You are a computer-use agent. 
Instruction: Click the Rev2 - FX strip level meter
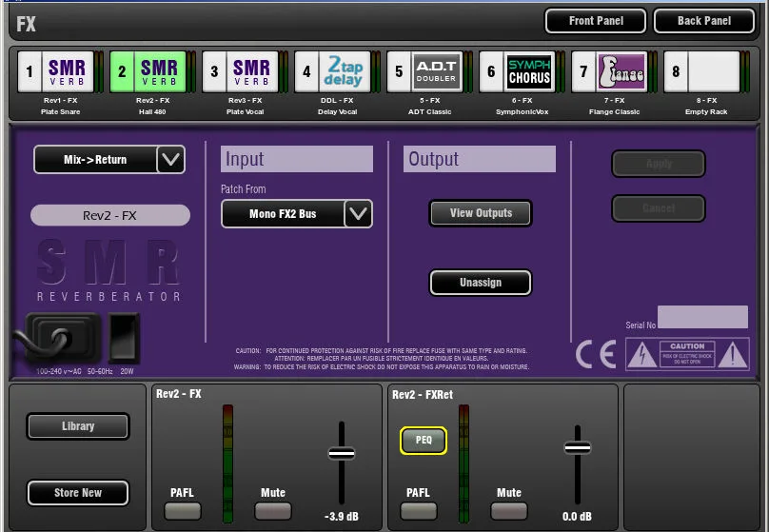click(227, 463)
